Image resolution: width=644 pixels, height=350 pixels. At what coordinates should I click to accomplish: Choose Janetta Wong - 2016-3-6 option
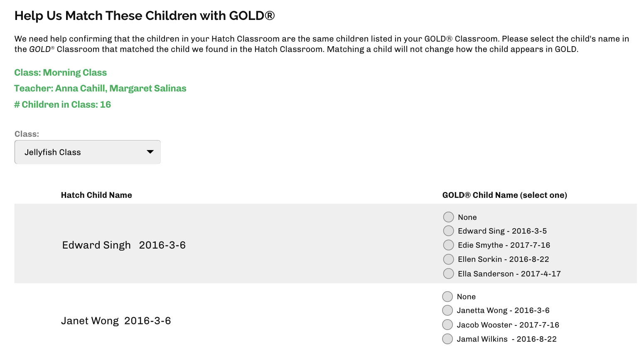coord(447,310)
